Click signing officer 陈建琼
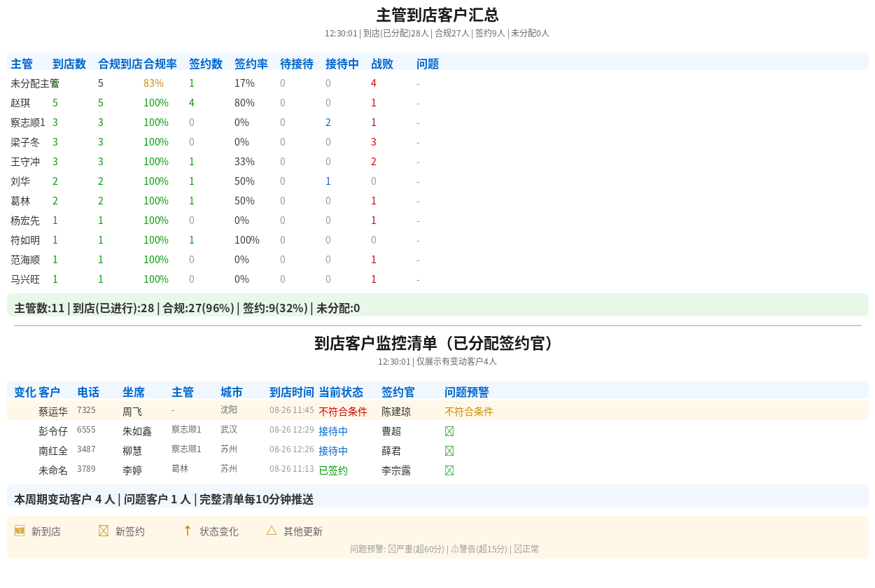 pos(396,412)
